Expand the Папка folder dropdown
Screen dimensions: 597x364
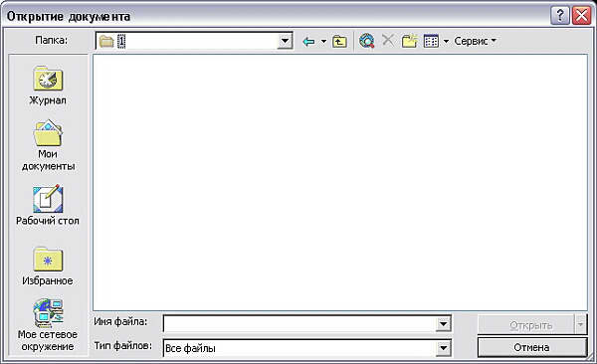[x=285, y=41]
